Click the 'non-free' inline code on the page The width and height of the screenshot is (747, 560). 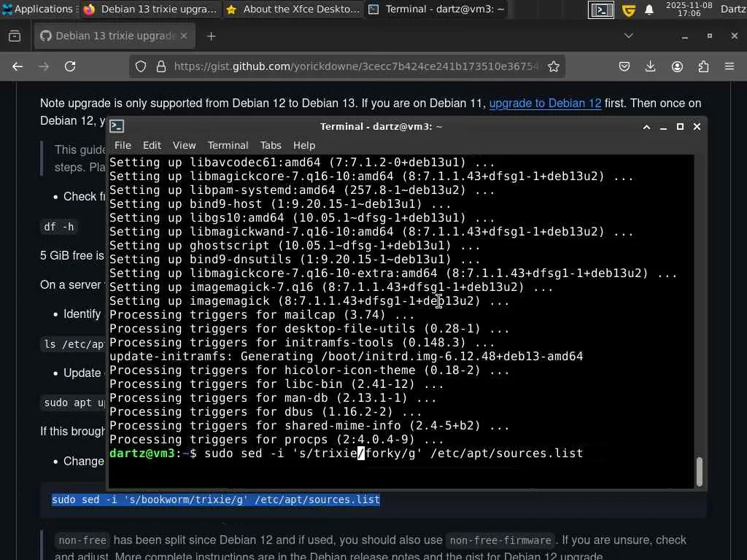(82, 540)
